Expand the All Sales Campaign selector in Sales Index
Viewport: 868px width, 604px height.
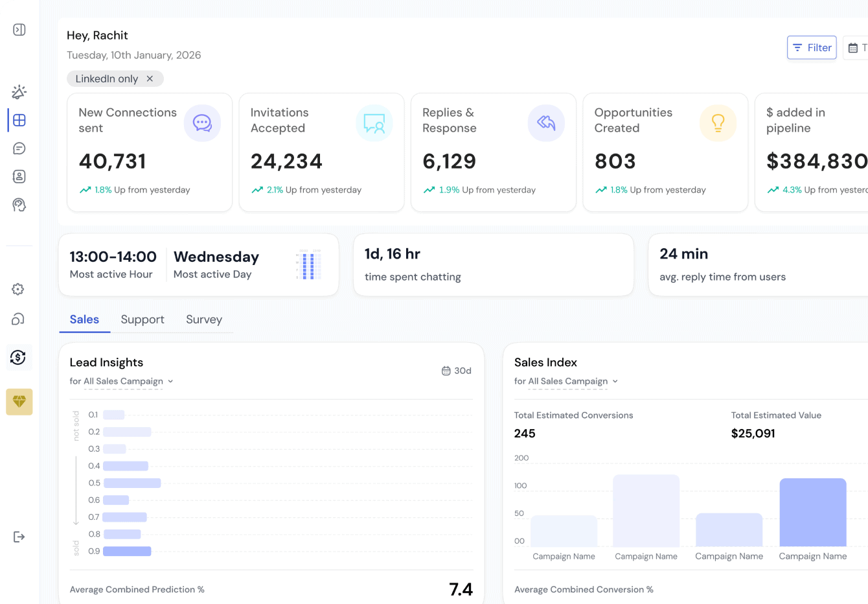615,381
